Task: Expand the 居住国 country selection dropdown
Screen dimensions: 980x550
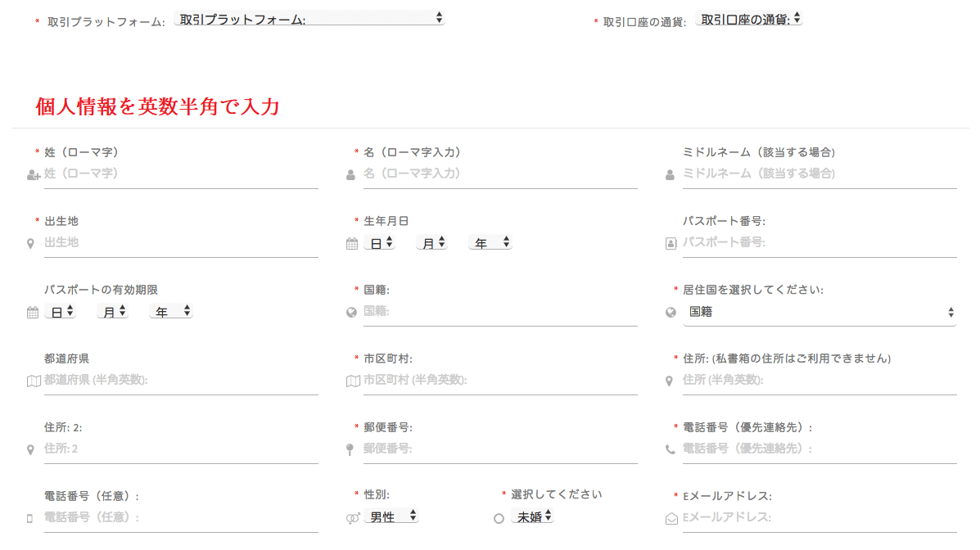Action: click(820, 312)
